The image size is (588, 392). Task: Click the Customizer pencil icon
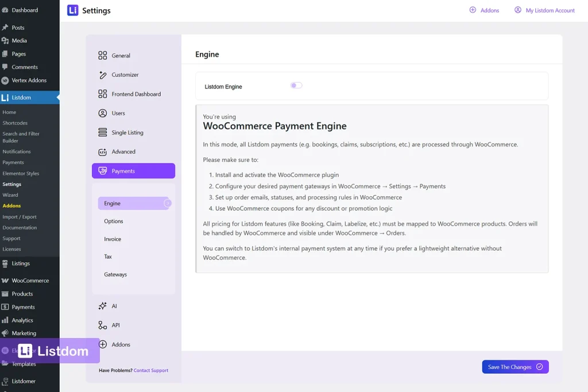102,75
